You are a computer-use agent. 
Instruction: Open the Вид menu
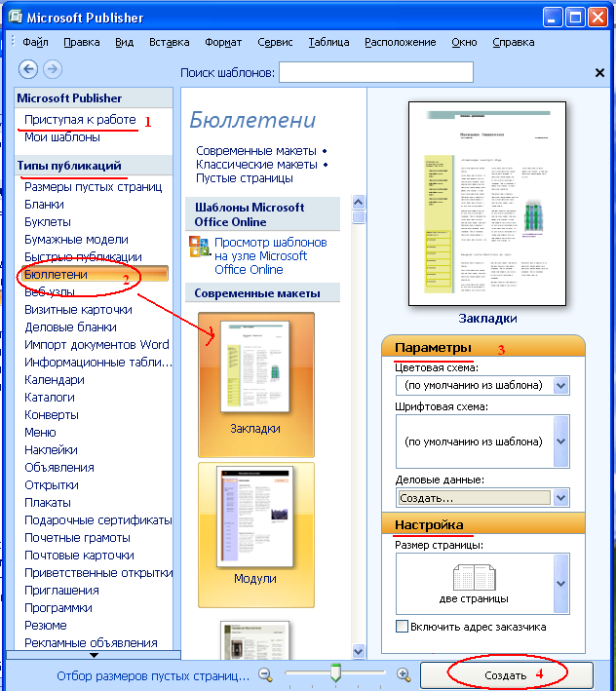[x=124, y=42]
